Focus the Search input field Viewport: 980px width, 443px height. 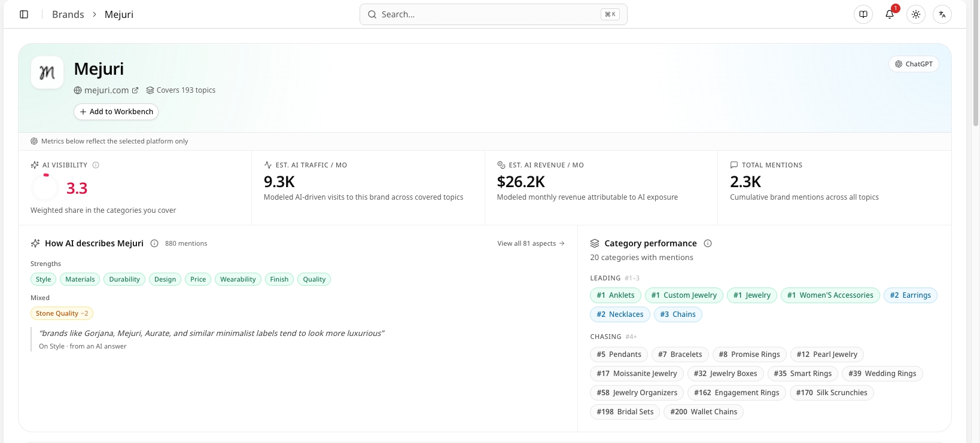493,14
